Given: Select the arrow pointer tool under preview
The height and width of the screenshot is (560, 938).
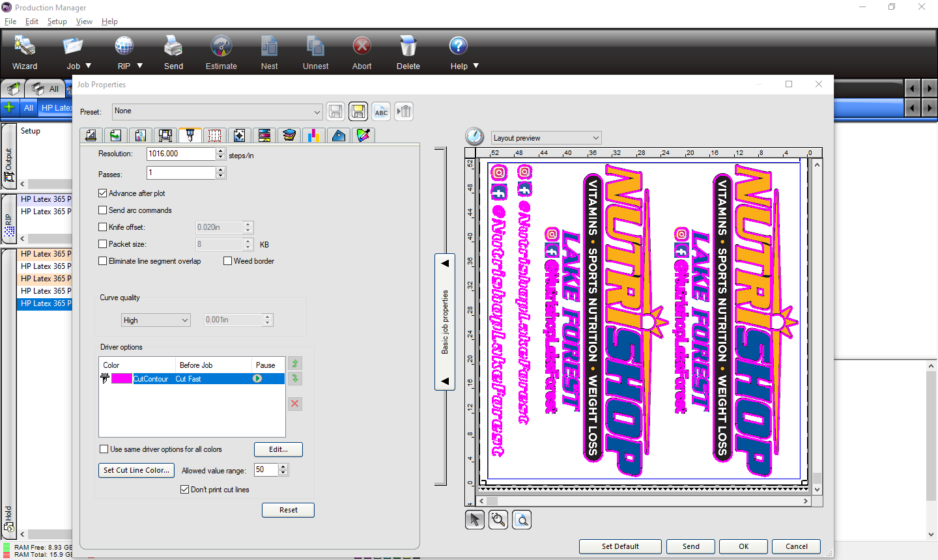Looking at the screenshot, I should click(x=475, y=520).
